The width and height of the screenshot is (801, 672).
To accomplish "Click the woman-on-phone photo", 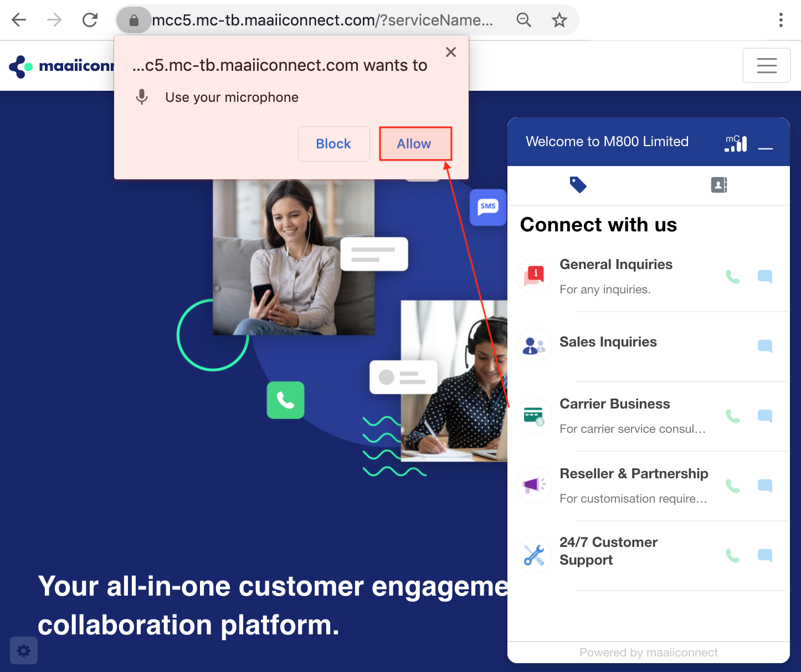I will (294, 257).
